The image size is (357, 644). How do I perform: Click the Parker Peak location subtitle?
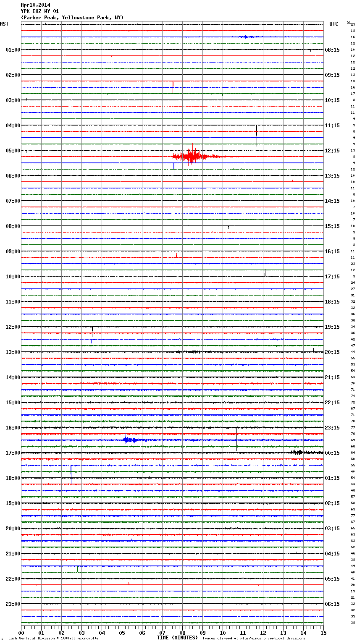(72, 18)
